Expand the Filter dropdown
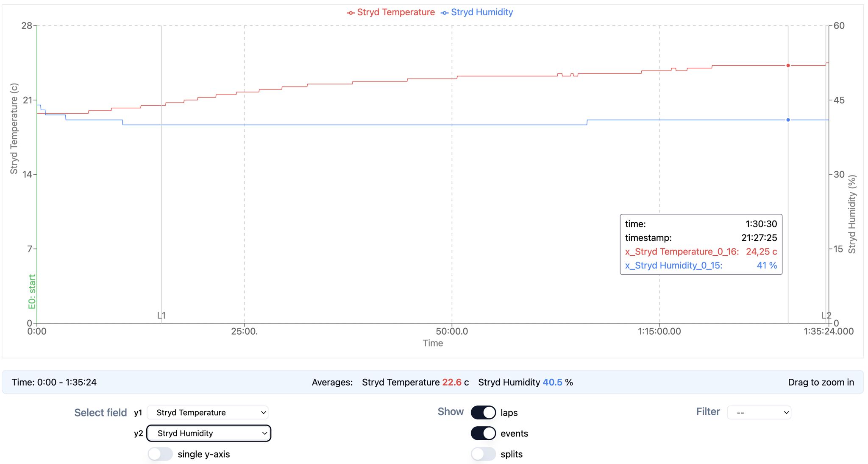 pos(759,413)
